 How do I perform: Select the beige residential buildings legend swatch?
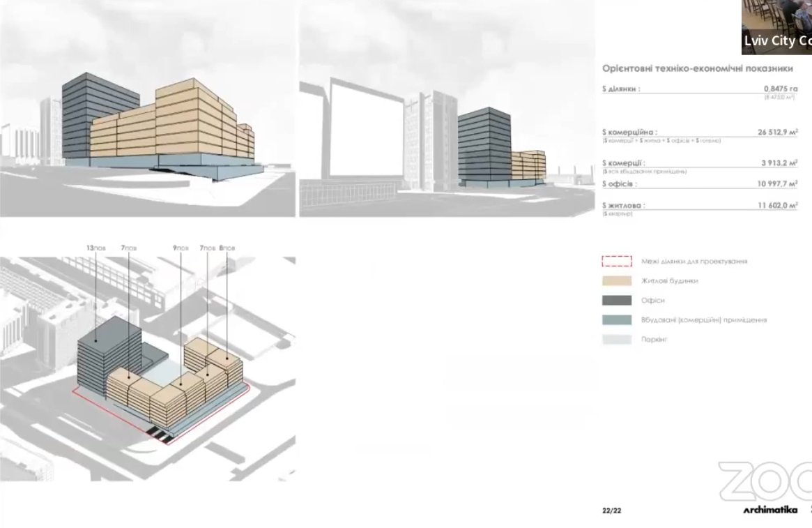[x=616, y=281]
